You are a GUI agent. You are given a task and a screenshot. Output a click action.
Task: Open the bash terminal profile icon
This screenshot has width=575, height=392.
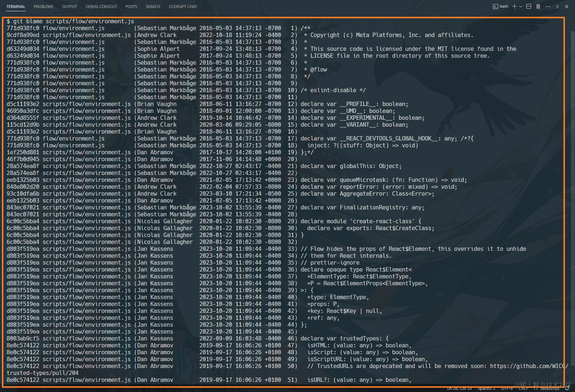(x=496, y=7)
